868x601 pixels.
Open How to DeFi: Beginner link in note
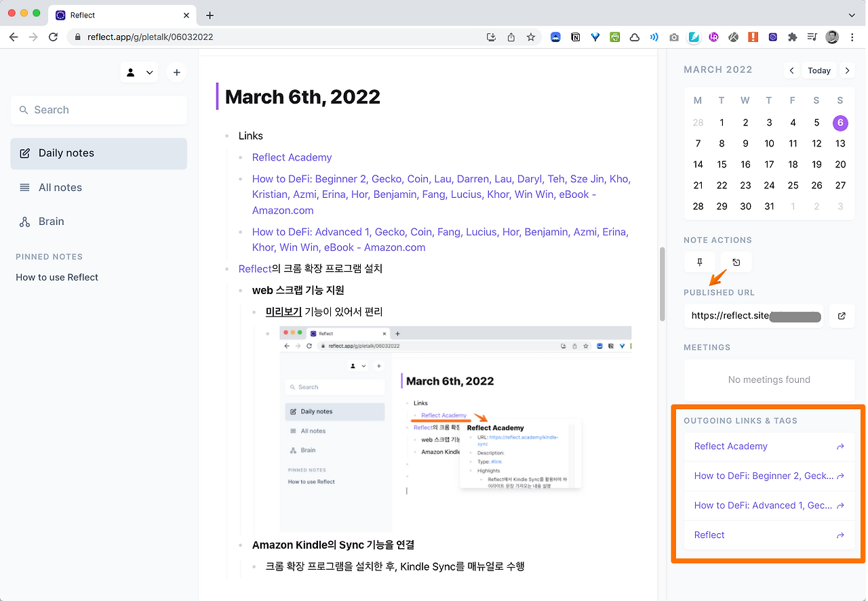click(x=441, y=194)
